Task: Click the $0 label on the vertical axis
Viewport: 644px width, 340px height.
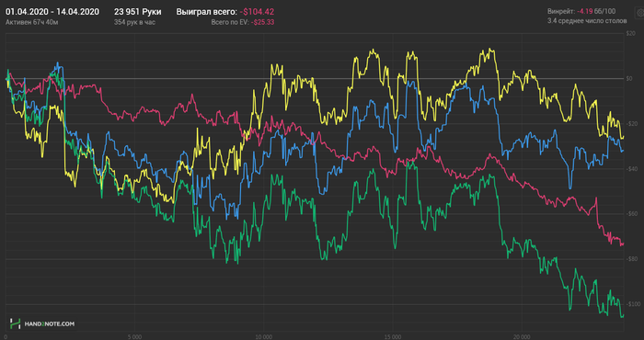Action: click(x=629, y=79)
